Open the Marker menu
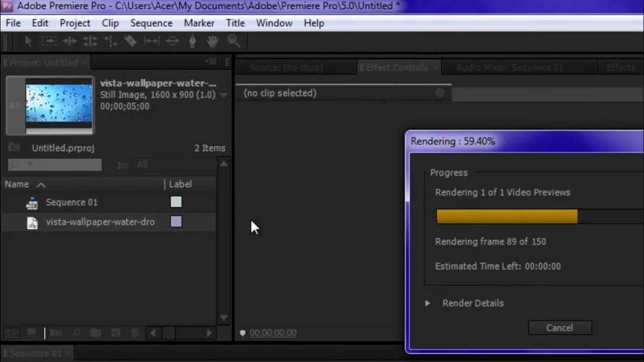This screenshot has height=362, width=644. 199,23
